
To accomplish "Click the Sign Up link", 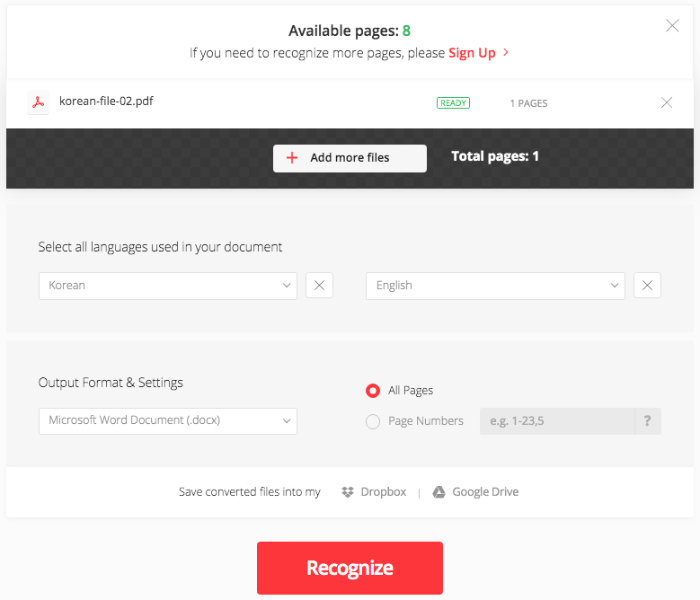I will (x=473, y=53).
